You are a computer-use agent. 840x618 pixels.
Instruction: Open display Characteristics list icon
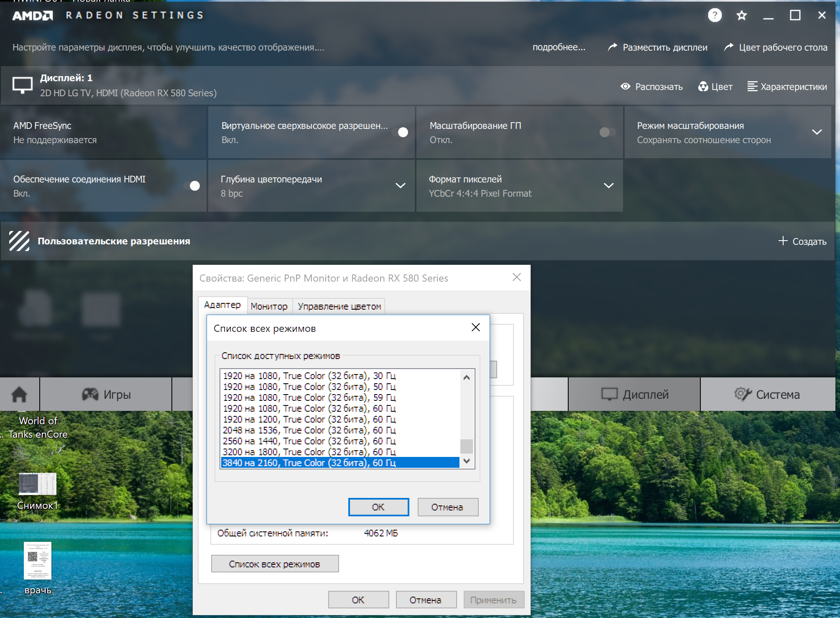752,87
